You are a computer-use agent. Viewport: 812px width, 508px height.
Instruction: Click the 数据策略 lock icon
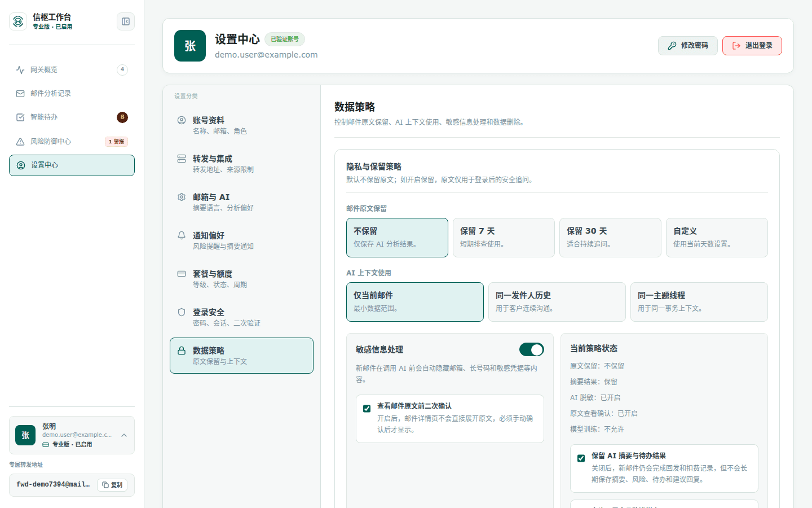click(x=182, y=351)
